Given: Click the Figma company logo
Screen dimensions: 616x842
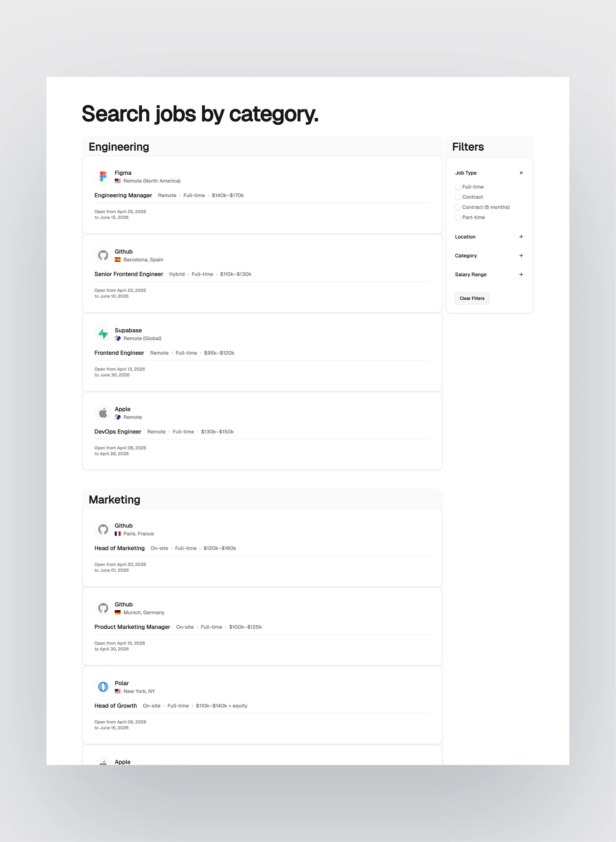Looking at the screenshot, I should click(x=103, y=176).
